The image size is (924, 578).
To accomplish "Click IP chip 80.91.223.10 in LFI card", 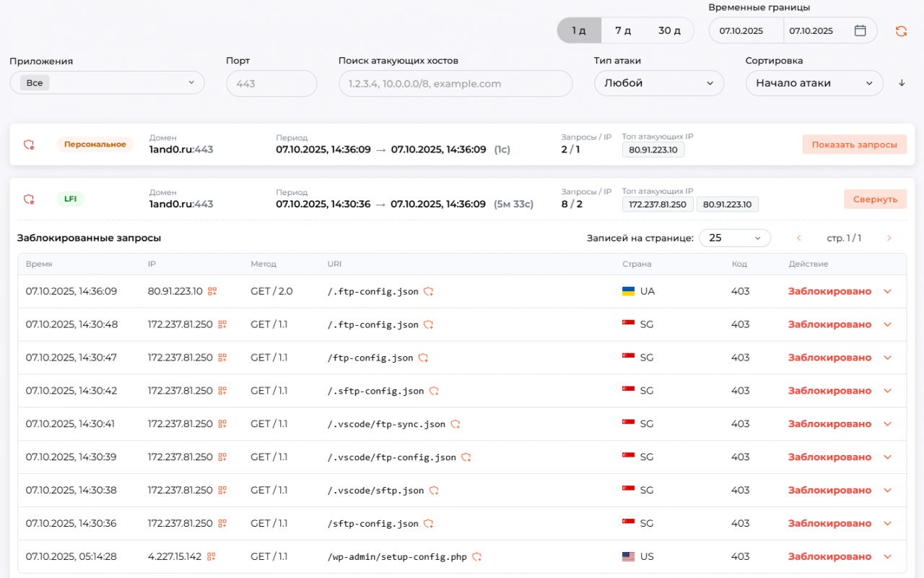I will pyautogui.click(x=728, y=204).
